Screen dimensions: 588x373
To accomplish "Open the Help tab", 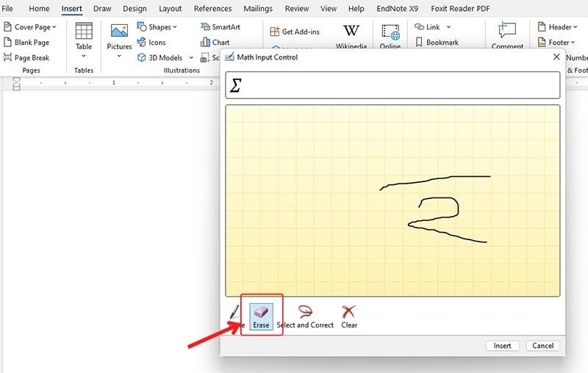I will pyautogui.click(x=356, y=8).
